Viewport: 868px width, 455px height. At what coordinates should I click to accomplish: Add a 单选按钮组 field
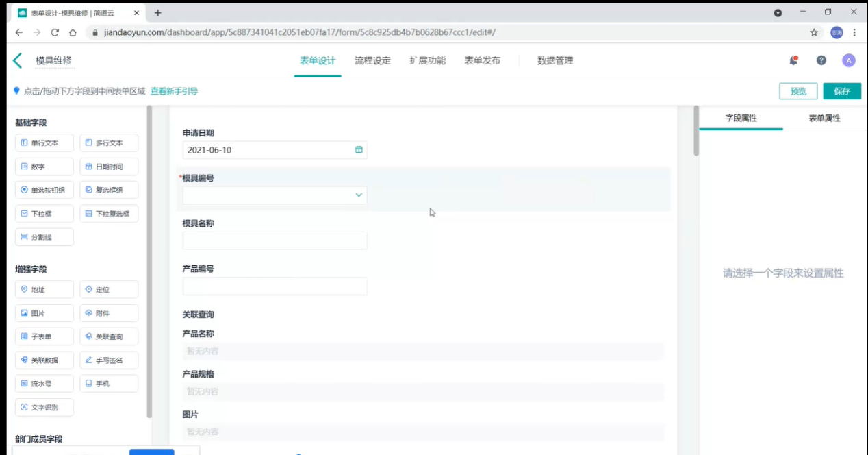click(x=44, y=190)
